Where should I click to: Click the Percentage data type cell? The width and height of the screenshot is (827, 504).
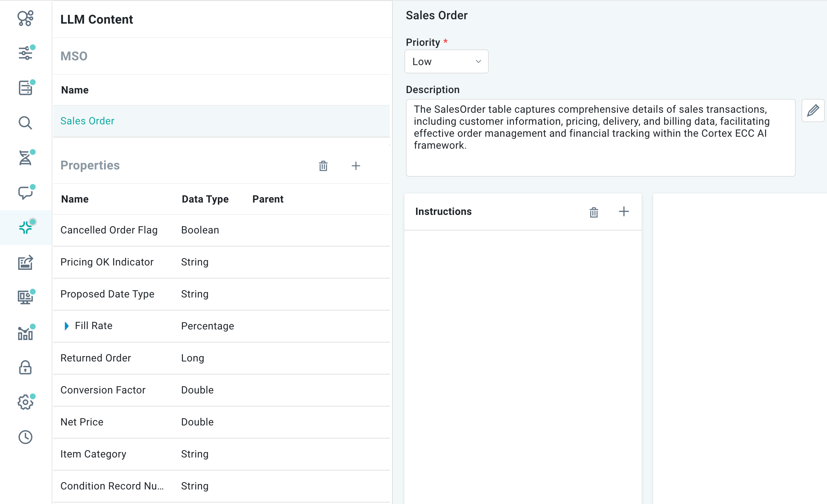pos(207,326)
